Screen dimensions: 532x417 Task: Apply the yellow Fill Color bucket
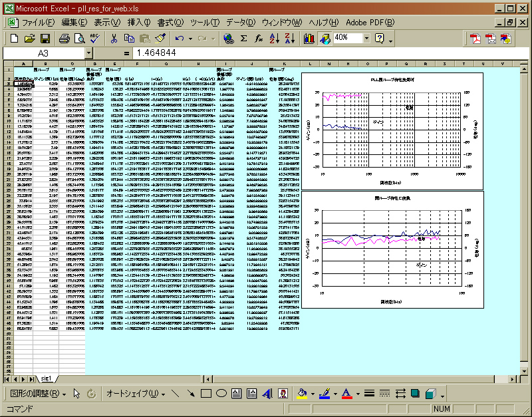(x=301, y=394)
